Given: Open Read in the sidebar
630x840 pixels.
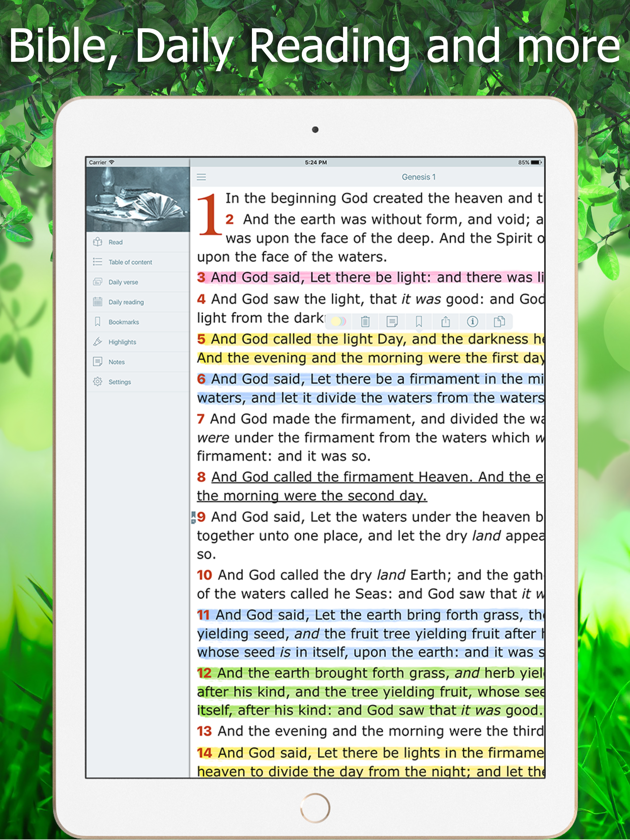Looking at the screenshot, I should tap(116, 242).
